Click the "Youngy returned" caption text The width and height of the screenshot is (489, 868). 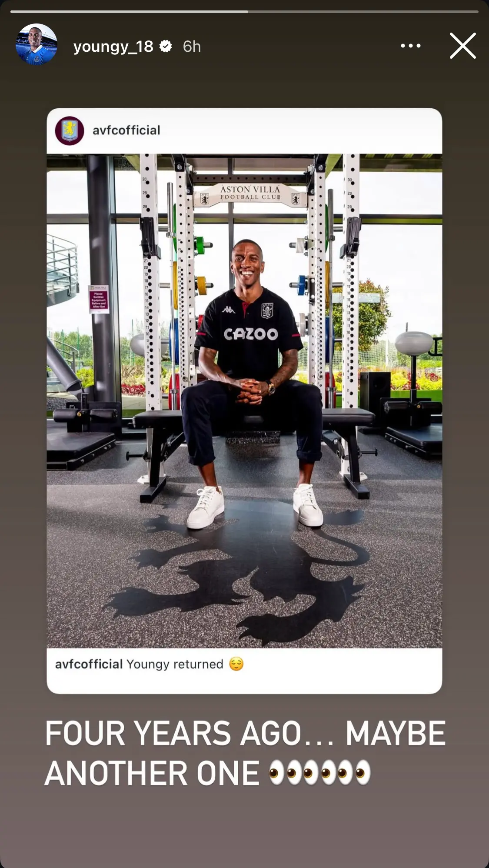175,664
